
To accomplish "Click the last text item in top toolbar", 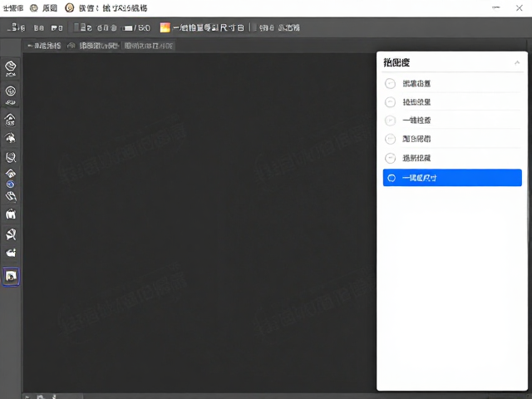I will coord(288,27).
